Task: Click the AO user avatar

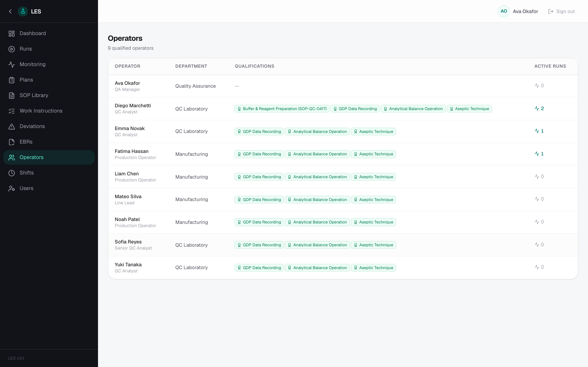Action: pos(504,11)
